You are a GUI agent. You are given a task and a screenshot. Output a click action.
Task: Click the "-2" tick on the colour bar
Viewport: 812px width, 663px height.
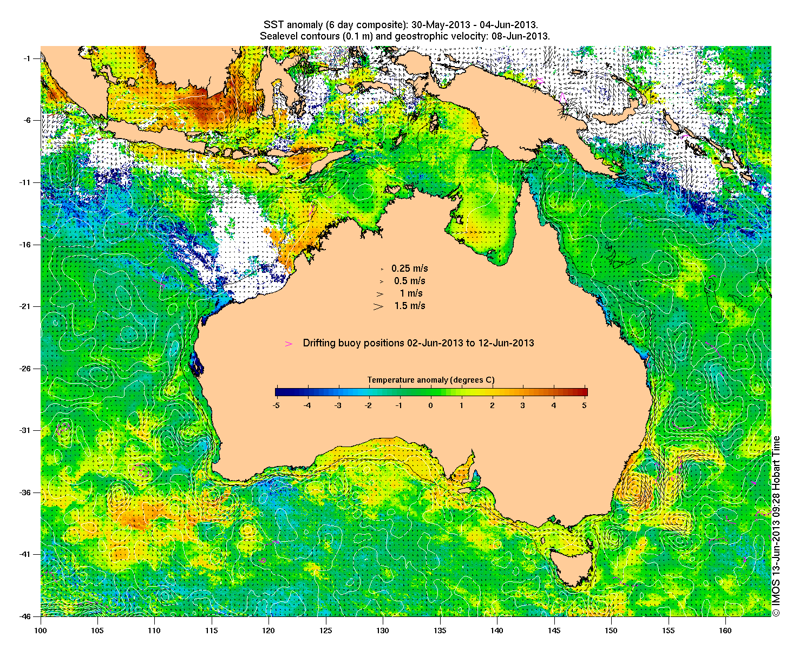pyautogui.click(x=369, y=405)
